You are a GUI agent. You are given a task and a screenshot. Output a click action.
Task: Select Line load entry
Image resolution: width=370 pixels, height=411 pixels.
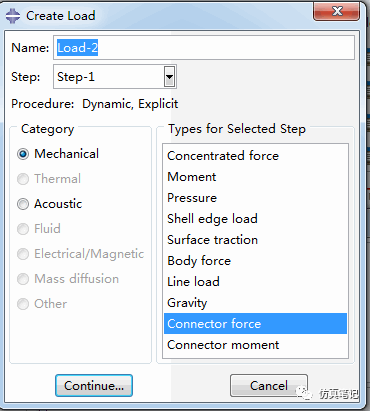(255, 282)
